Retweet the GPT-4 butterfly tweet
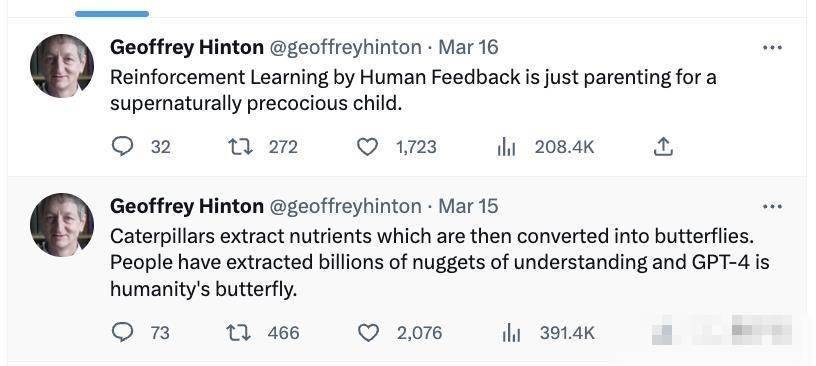Viewport: 816px width, 366px height. tap(240, 333)
